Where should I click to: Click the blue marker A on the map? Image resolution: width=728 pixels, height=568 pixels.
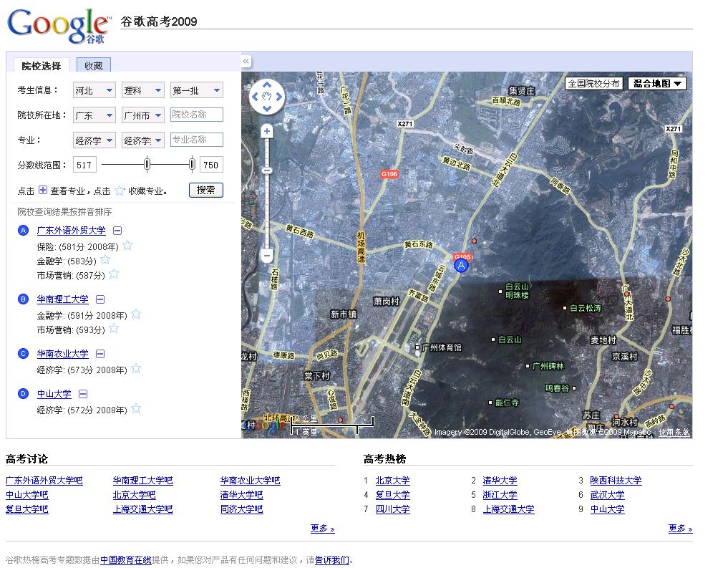(462, 266)
